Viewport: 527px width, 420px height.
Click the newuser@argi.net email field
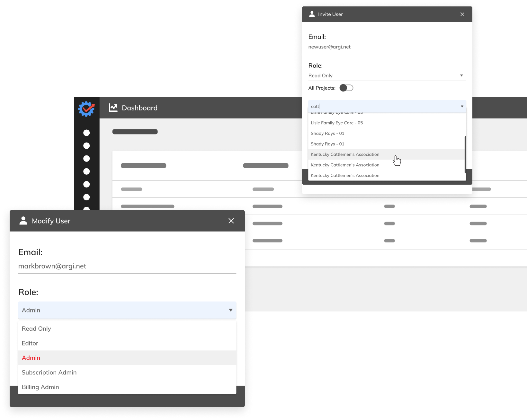click(x=387, y=47)
